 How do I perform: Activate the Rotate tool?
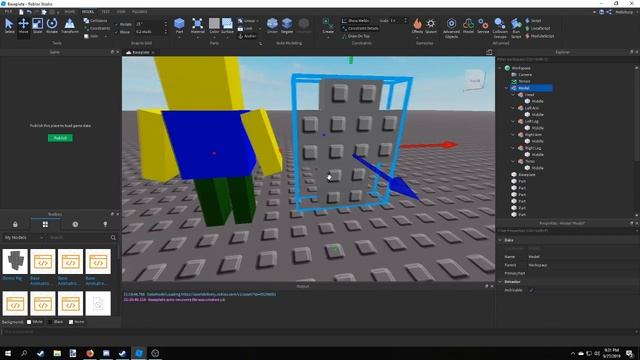tap(52, 26)
